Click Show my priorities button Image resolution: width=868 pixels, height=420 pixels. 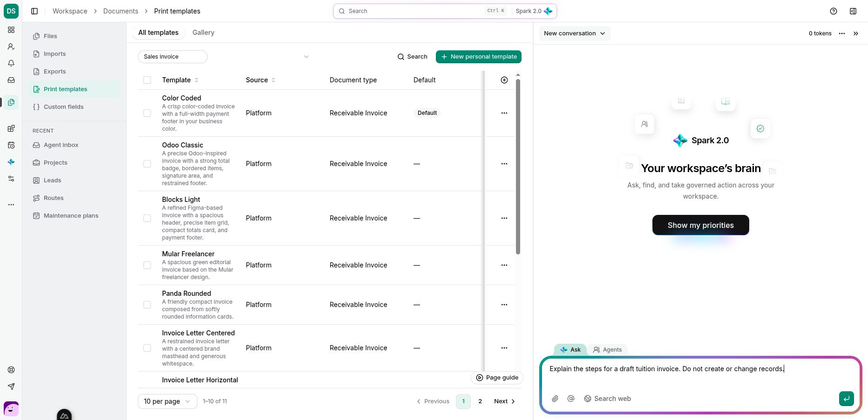pos(701,225)
